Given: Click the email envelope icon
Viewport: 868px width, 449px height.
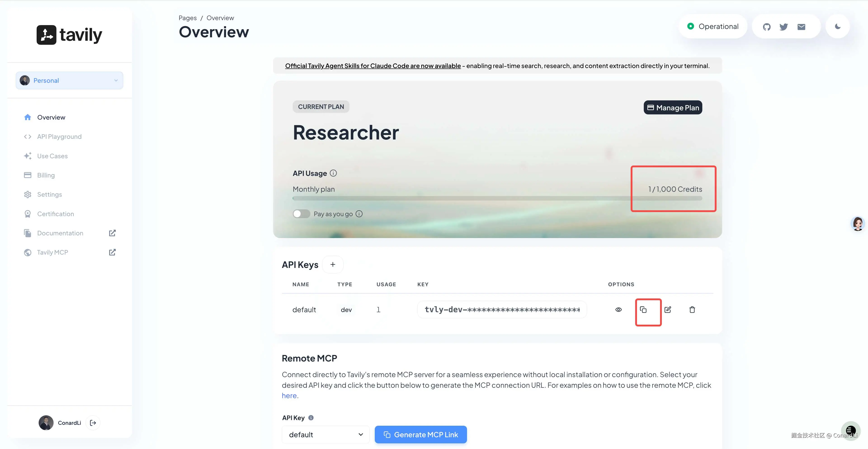Looking at the screenshot, I should pos(801,27).
